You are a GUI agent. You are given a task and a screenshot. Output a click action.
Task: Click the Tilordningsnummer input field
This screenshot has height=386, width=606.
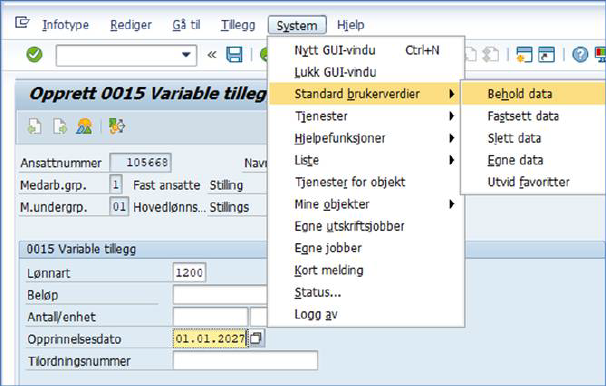(245, 361)
